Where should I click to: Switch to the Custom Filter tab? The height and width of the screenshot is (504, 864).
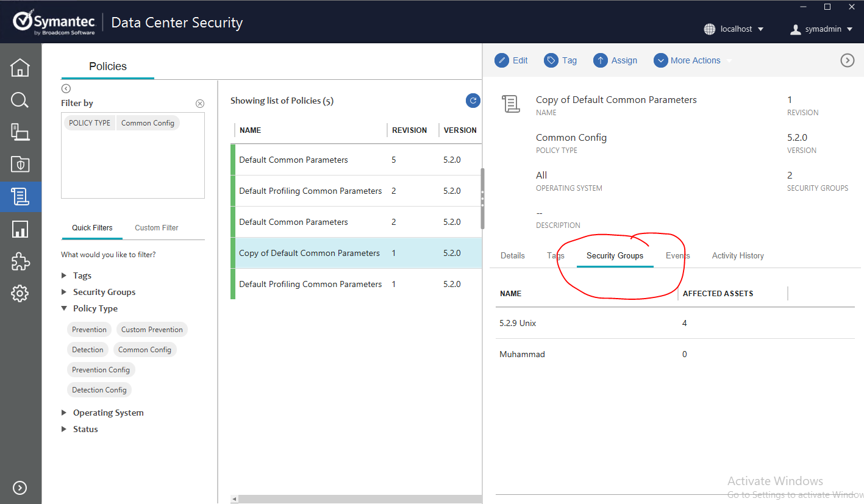point(157,228)
